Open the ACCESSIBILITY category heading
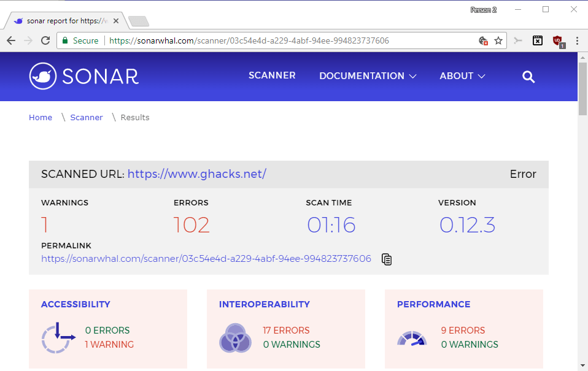This screenshot has width=588, height=371. (x=75, y=304)
